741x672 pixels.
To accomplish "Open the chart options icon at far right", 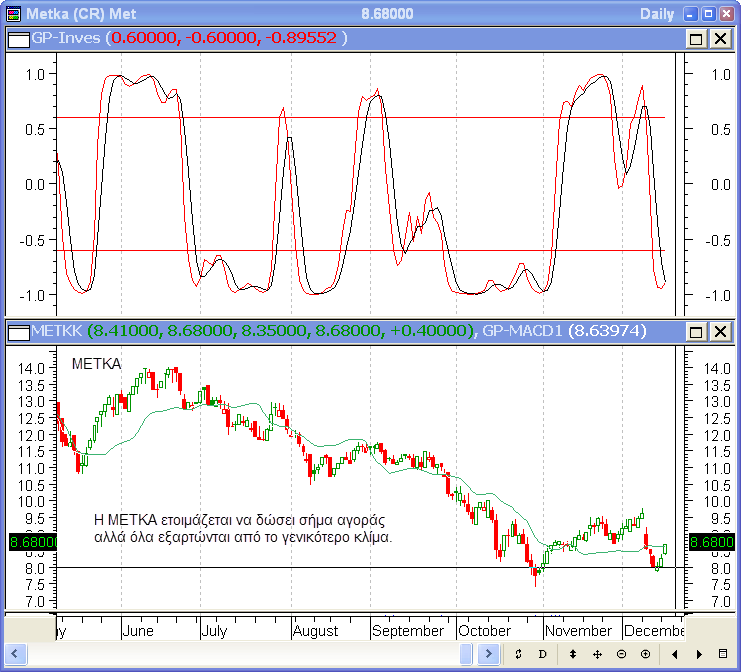I will click(723, 654).
